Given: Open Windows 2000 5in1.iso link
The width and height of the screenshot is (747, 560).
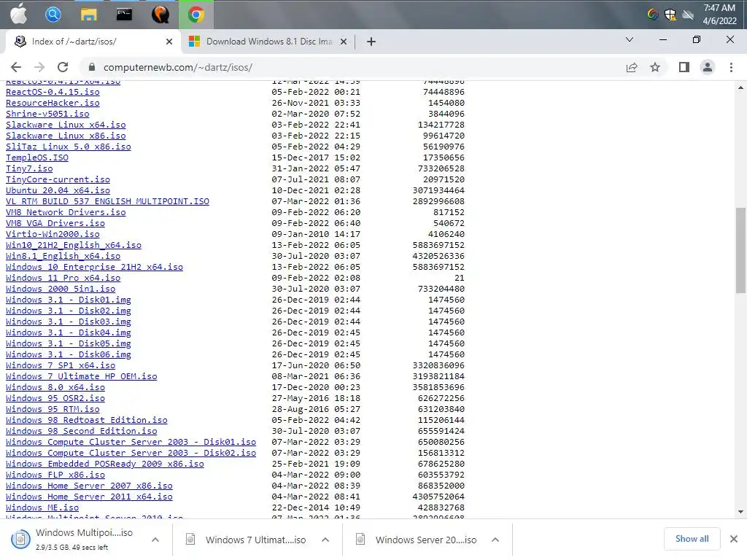Looking at the screenshot, I should [x=61, y=289].
